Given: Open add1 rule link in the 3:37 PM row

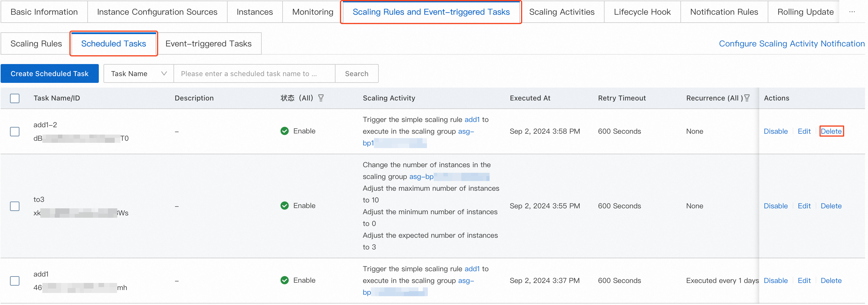Looking at the screenshot, I should coord(472,269).
